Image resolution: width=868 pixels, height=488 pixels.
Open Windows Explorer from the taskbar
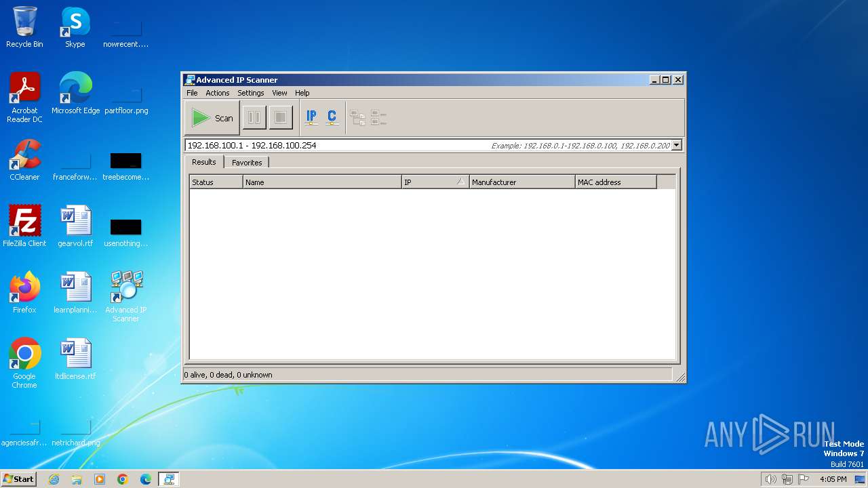77,479
